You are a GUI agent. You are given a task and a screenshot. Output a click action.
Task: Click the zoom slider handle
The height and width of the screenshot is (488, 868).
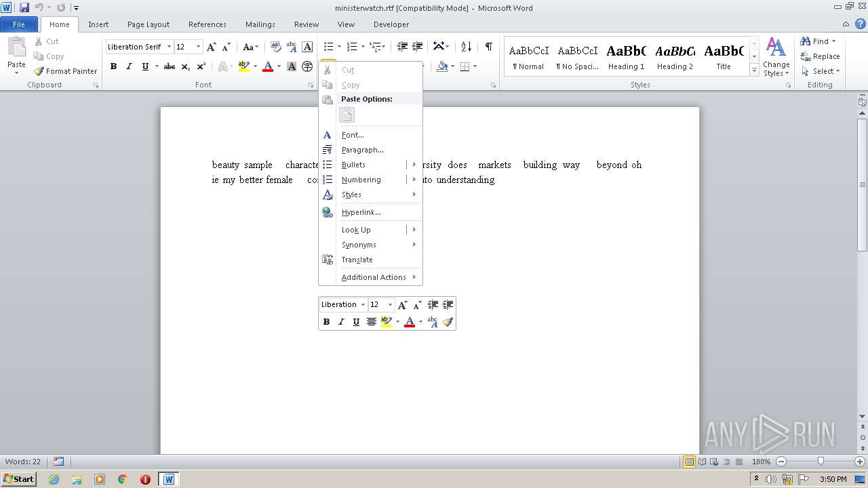pos(821,462)
